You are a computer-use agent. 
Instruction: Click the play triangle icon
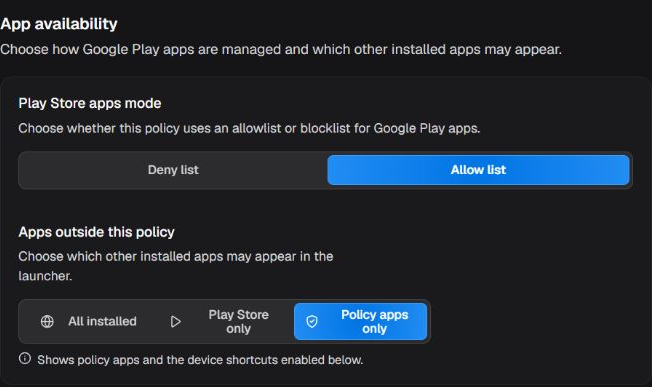175,321
